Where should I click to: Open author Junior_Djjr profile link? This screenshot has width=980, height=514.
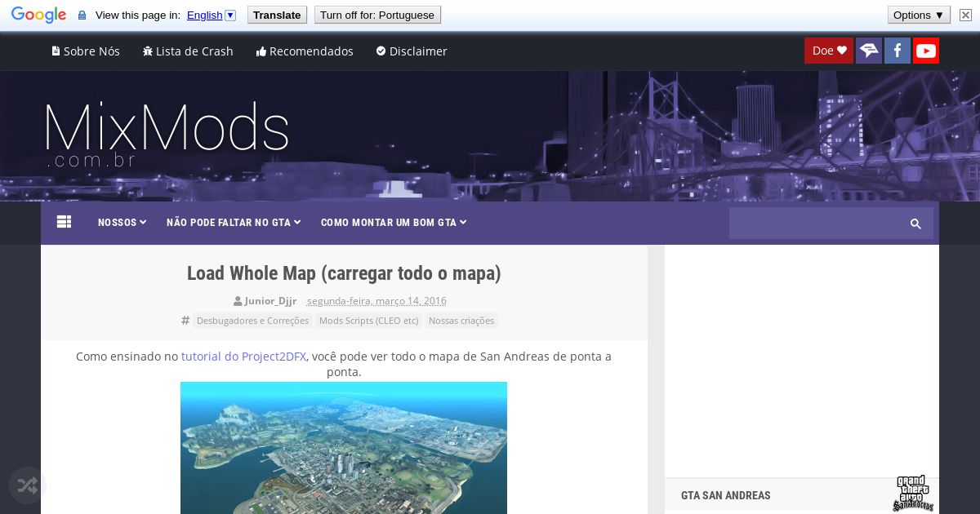270,301
